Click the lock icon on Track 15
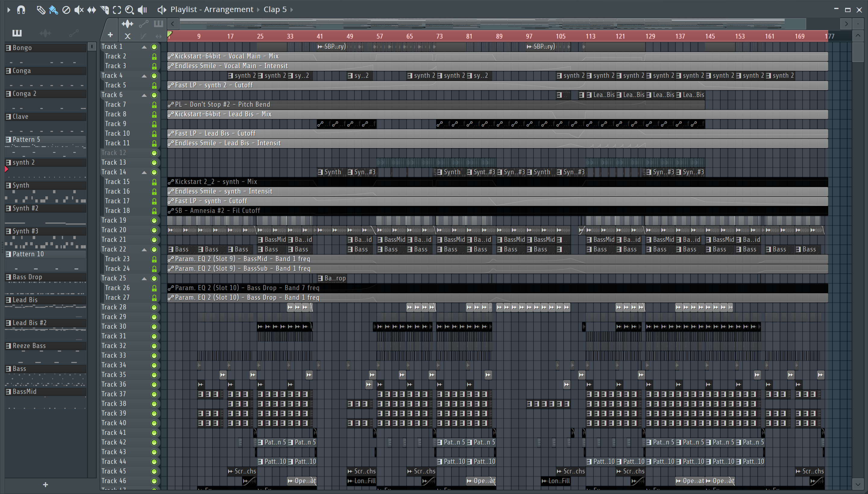Image resolution: width=868 pixels, height=494 pixels. [x=154, y=182]
